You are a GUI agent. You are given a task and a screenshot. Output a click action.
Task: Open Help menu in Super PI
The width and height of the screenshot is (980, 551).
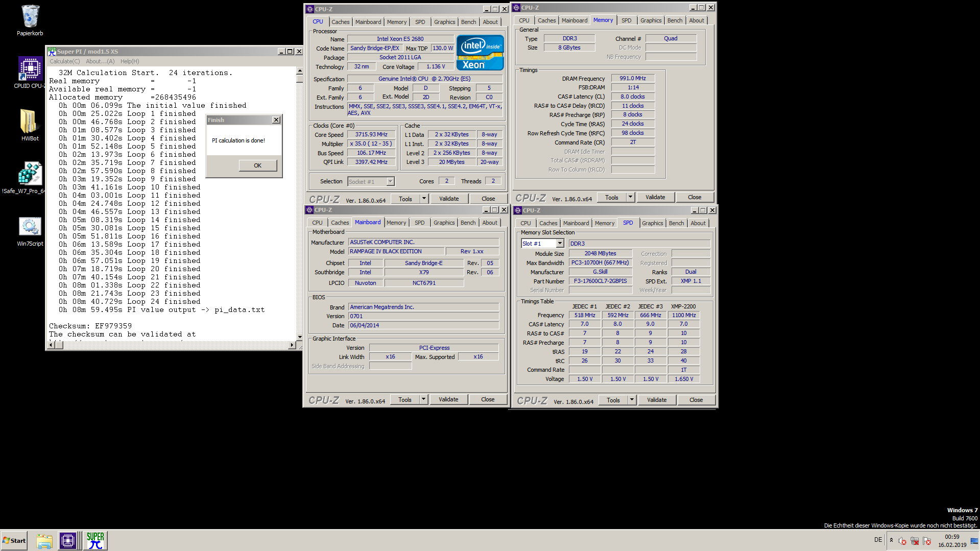point(130,61)
